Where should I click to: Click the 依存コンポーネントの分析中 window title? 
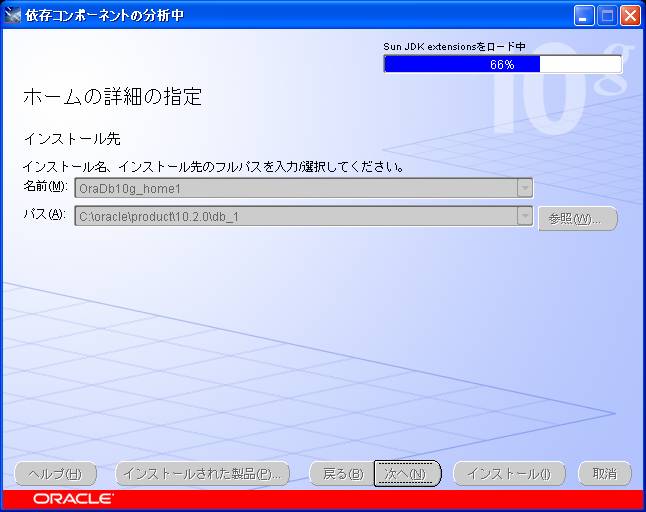point(104,16)
